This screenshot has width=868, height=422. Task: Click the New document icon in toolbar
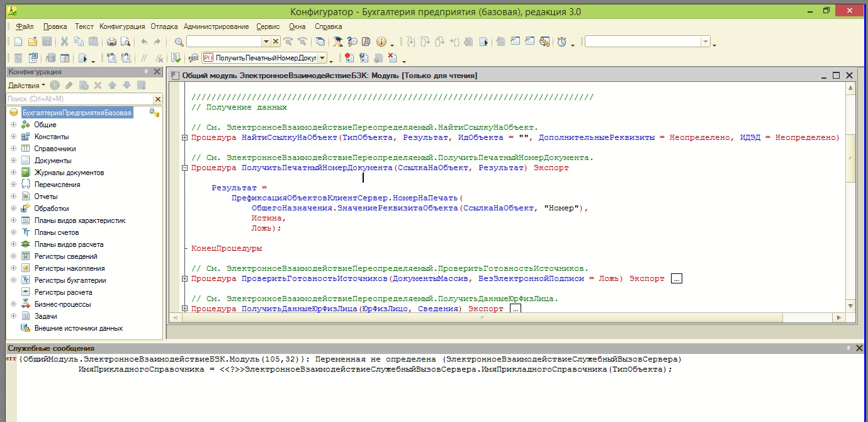click(x=18, y=42)
